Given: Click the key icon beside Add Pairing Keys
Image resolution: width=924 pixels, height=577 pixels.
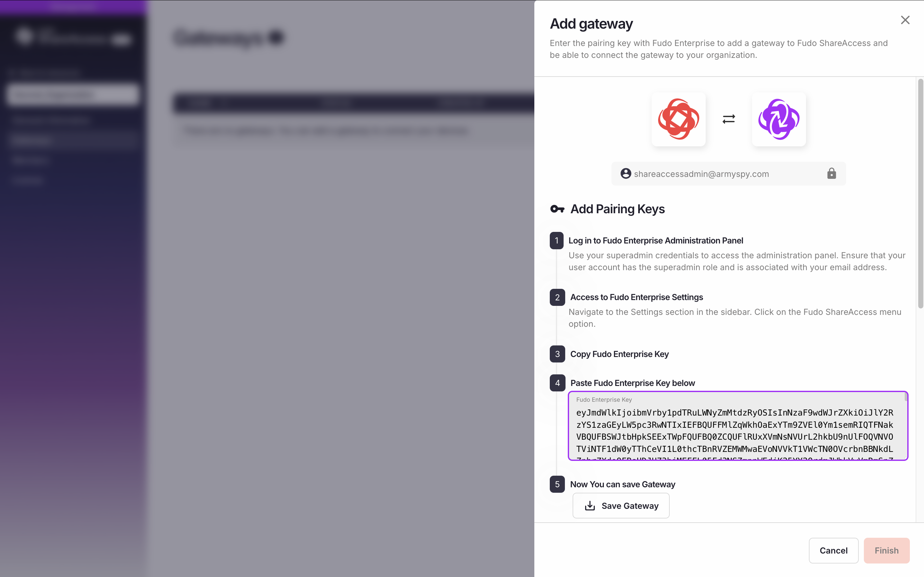Looking at the screenshot, I should (557, 209).
